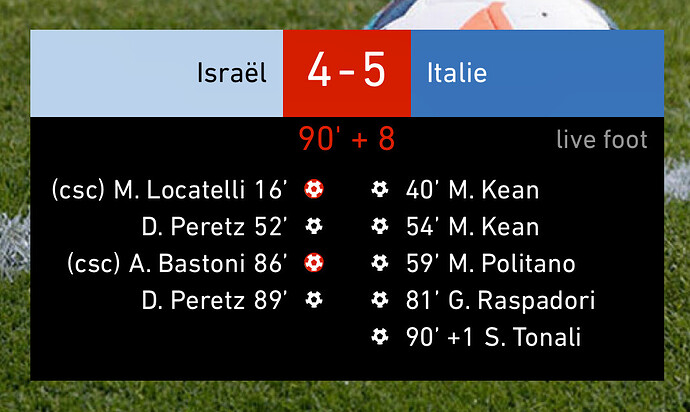
Task: Click the 4 - 5 score in the red box
Action: (x=347, y=70)
